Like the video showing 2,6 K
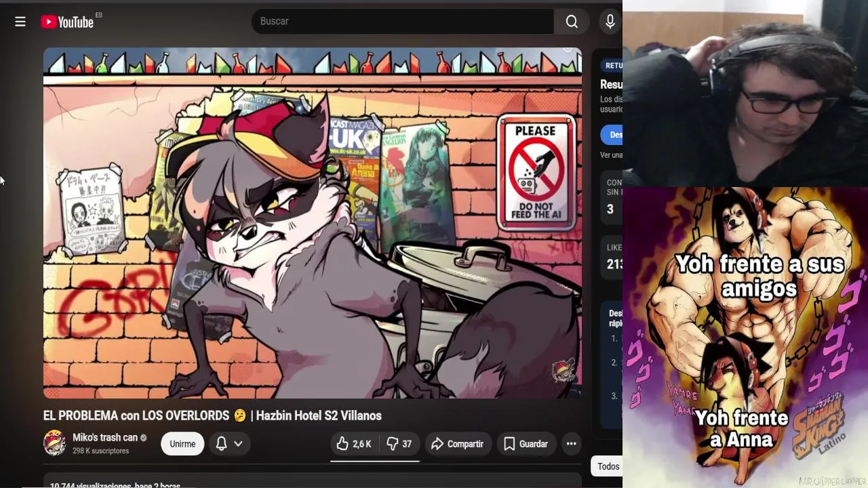Viewport: 868px width, 488px height. coord(354,444)
